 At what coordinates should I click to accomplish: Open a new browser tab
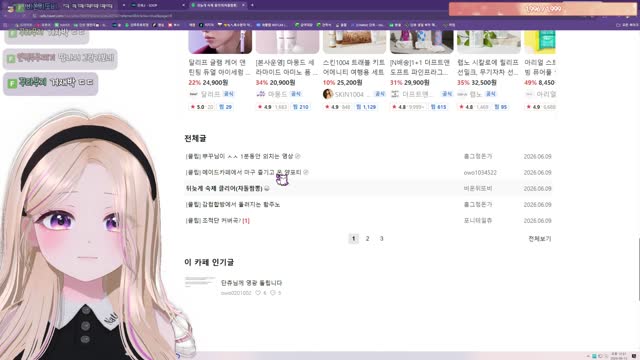(x=252, y=5)
